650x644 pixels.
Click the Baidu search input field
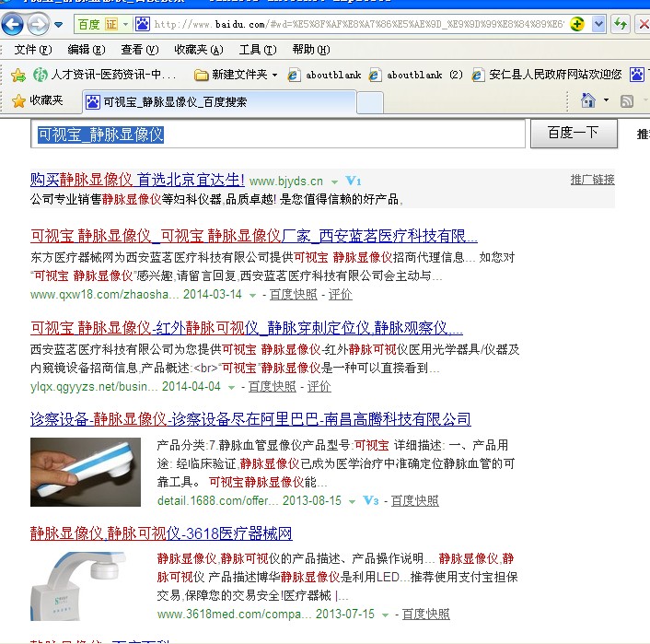[x=278, y=135]
